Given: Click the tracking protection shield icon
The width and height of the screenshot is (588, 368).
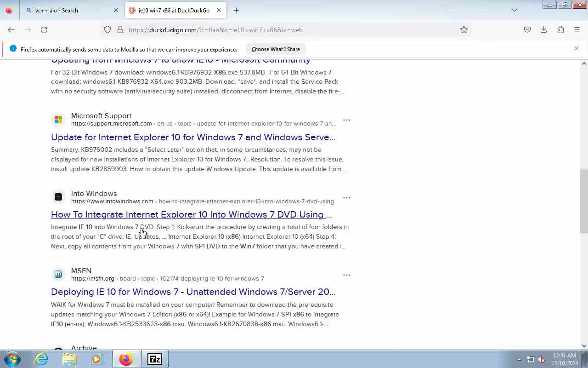Looking at the screenshot, I should [x=107, y=29].
